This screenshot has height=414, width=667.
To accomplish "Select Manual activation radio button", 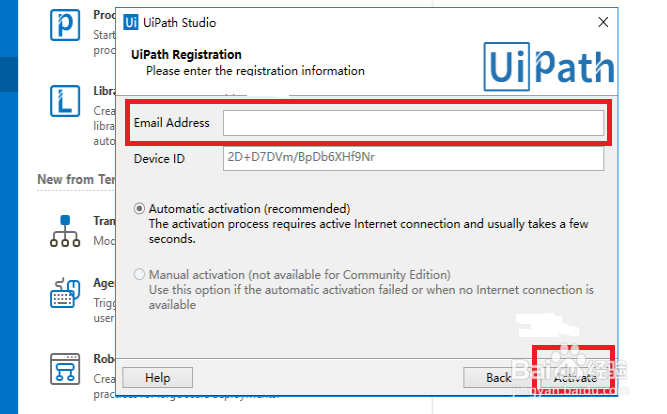I will point(140,274).
